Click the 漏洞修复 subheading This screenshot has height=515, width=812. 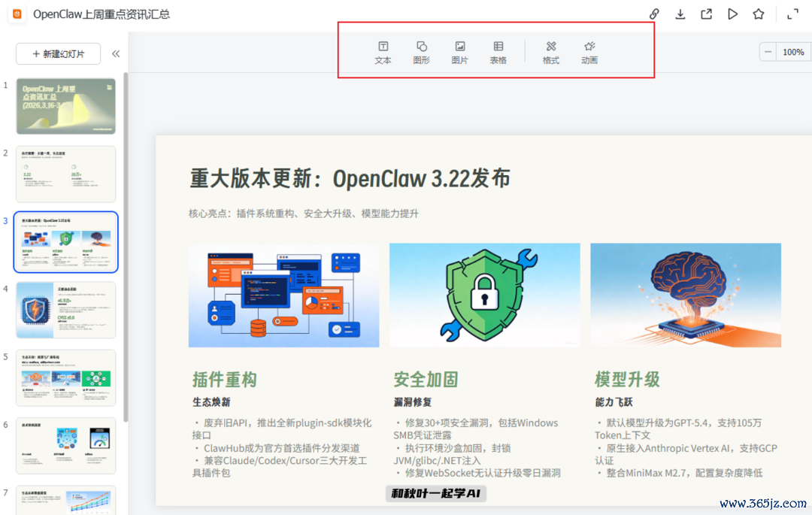pyautogui.click(x=412, y=402)
